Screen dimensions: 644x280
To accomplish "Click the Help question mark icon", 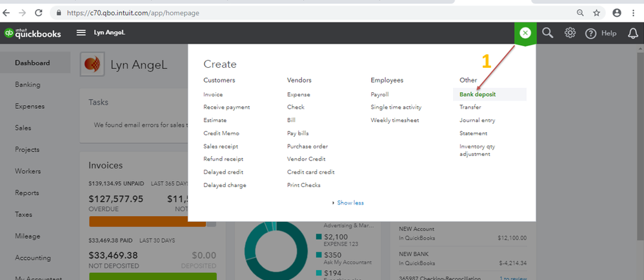I will 590,34.
